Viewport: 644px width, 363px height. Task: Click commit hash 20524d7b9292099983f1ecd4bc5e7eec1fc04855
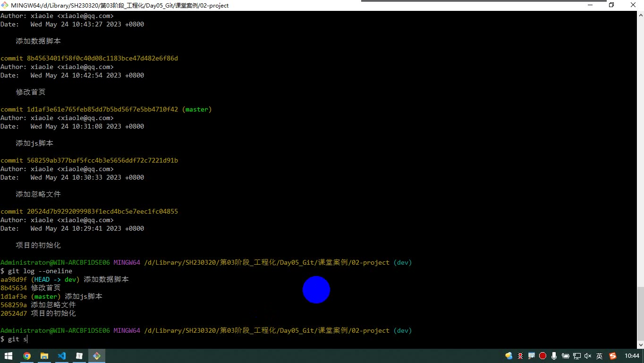tap(102, 211)
